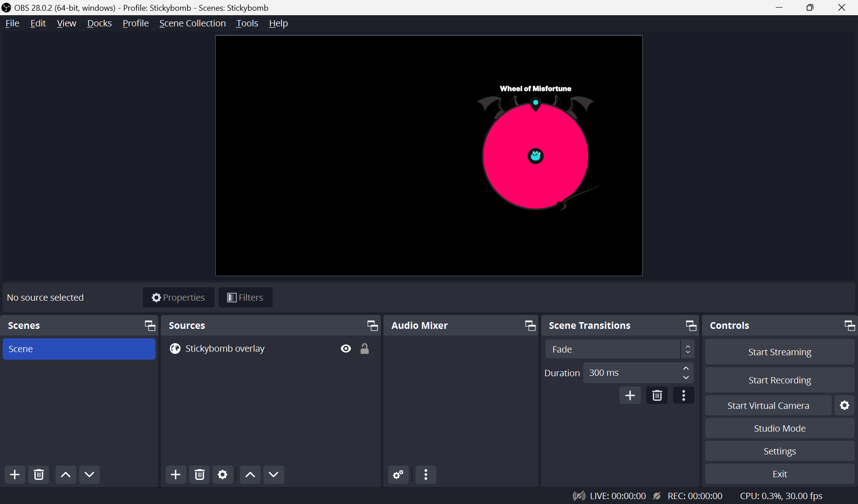Click the browser source globe icon

tap(175, 349)
